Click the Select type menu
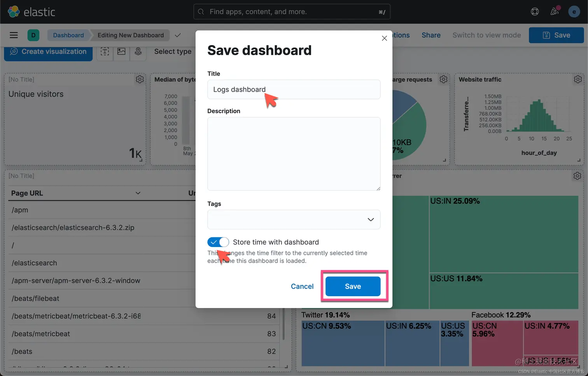The width and height of the screenshot is (588, 376). coord(173,51)
